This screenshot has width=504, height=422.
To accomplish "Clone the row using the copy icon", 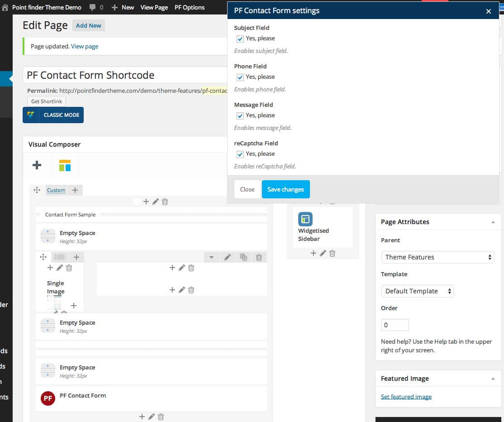I will [x=243, y=257].
